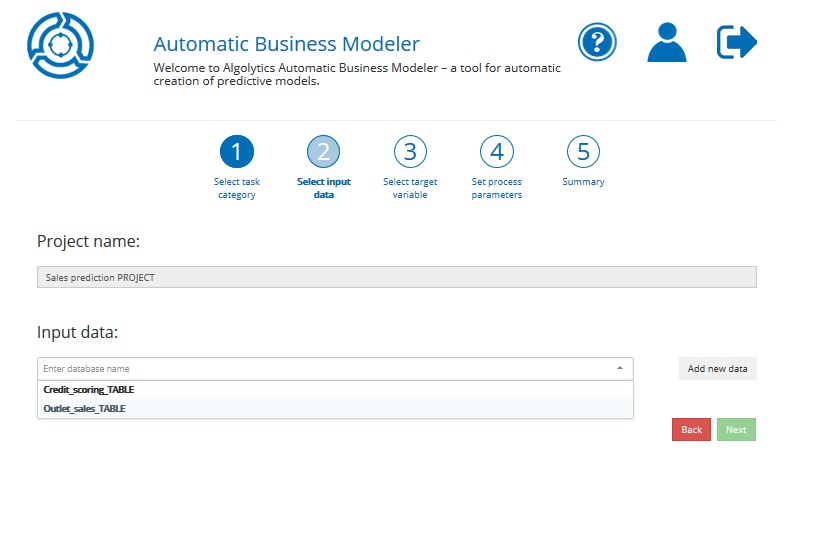
Task: Open help via question mark icon
Action: tap(597, 42)
